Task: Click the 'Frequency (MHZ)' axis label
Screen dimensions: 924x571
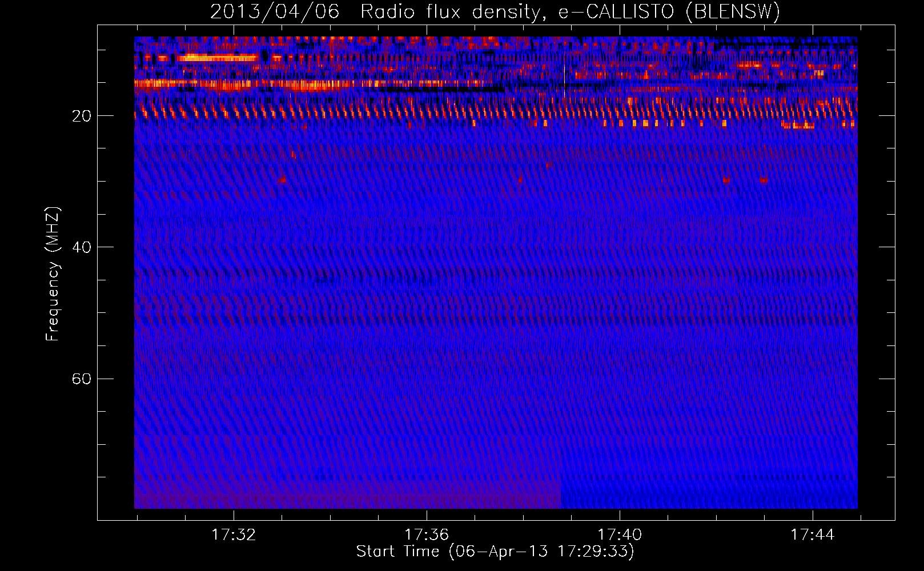Action: click(53, 274)
